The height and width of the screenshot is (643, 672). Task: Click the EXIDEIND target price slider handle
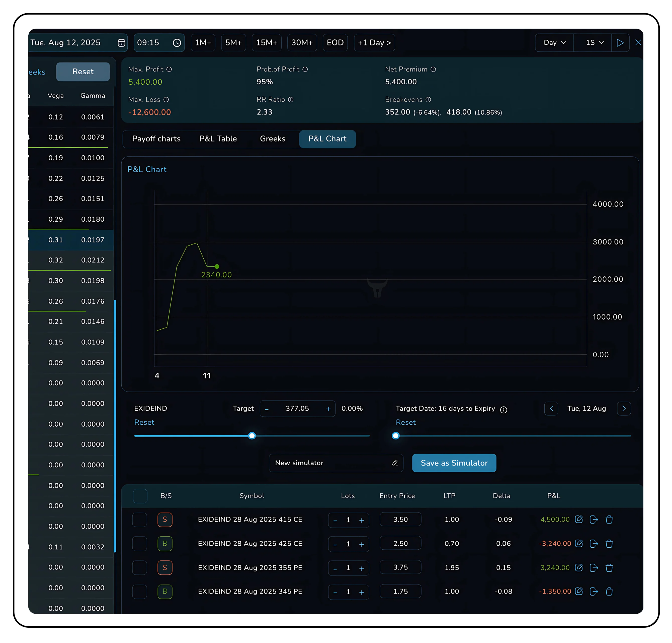252,436
